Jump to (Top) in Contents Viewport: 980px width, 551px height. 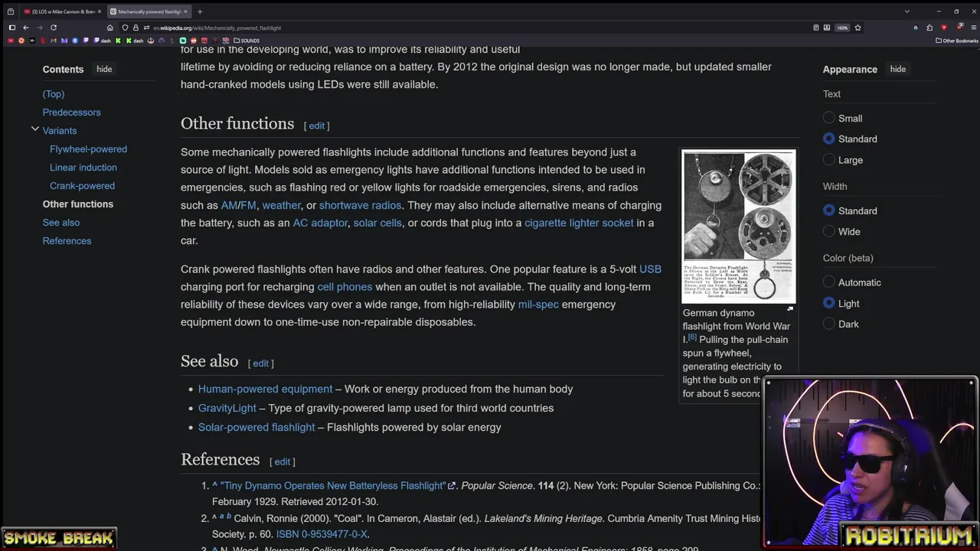click(x=54, y=93)
